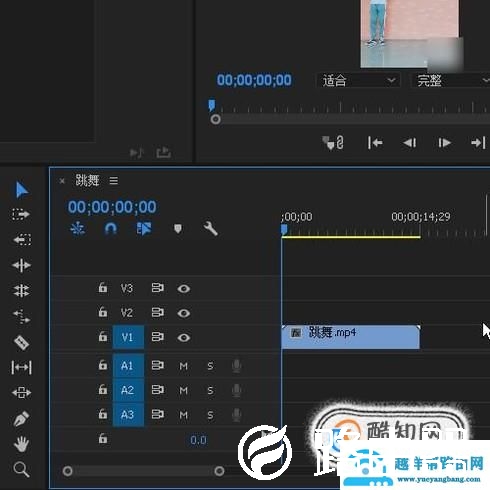This screenshot has width=490, height=490.
Task: Solo audio track A3
Action: click(210, 415)
